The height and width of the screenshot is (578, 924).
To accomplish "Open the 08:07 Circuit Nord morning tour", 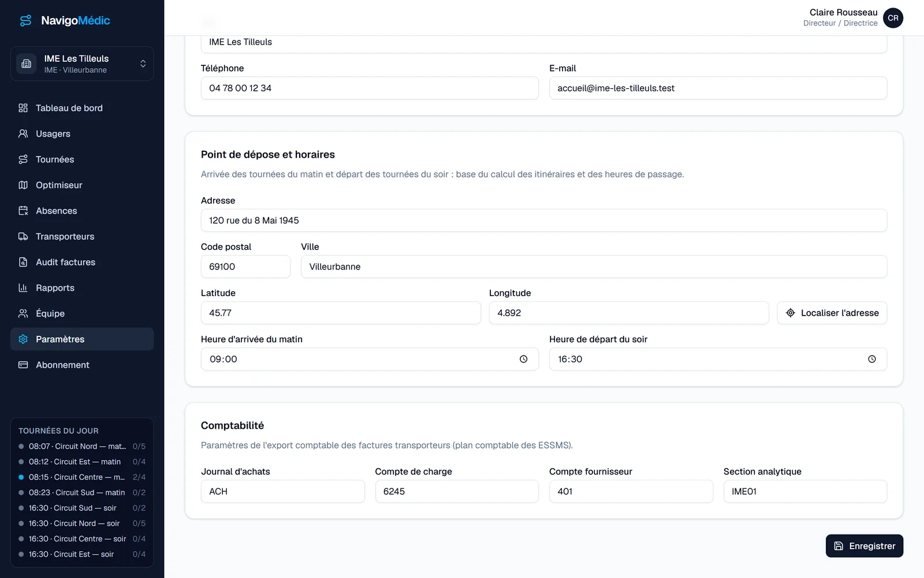I will [x=82, y=446].
